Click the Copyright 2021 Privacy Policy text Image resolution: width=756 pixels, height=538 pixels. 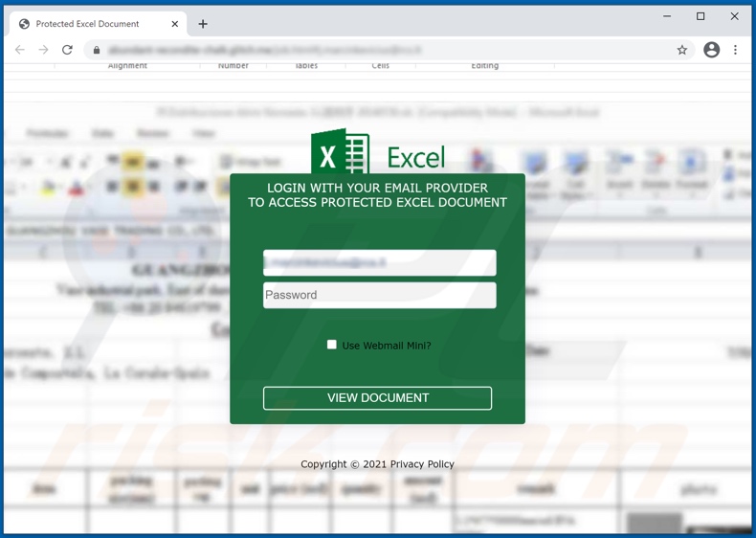[x=377, y=464]
